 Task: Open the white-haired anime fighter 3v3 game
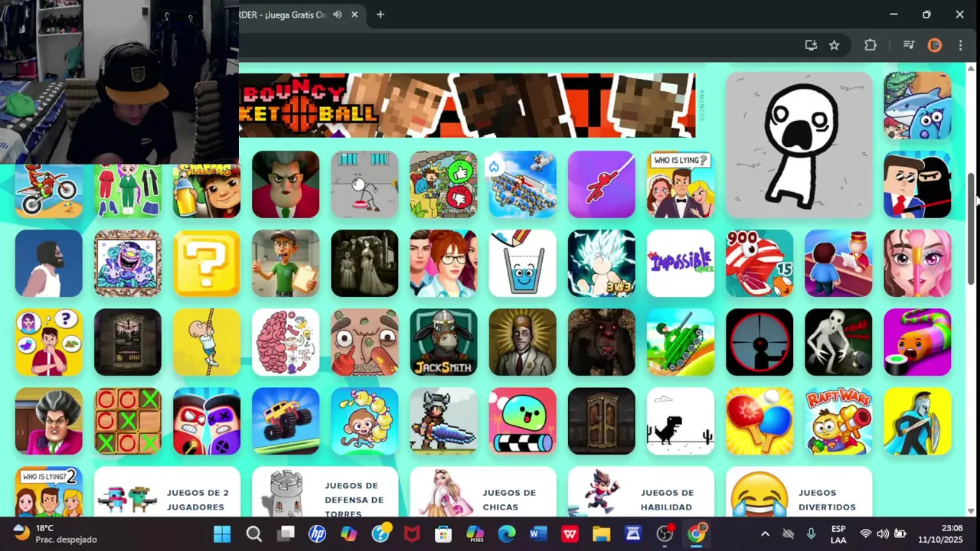[602, 263]
